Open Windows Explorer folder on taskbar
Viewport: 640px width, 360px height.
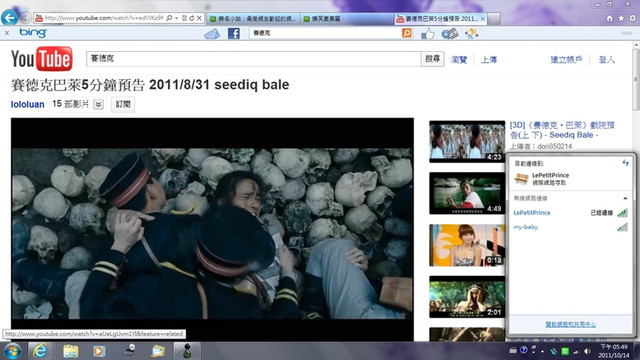(70, 351)
